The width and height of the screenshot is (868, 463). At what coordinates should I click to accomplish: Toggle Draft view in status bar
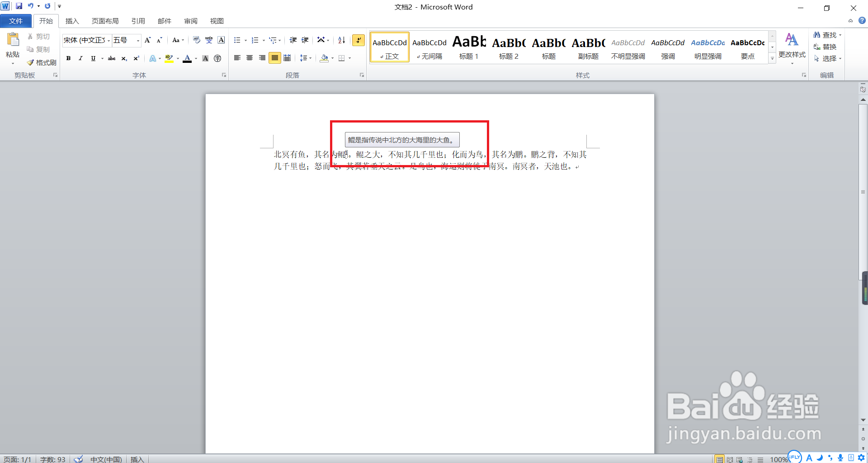tap(760, 459)
